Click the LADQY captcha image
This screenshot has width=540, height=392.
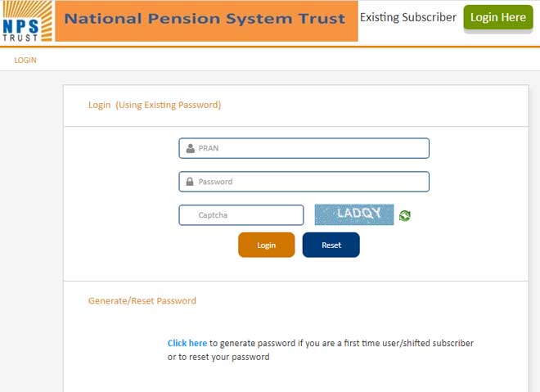click(x=354, y=214)
